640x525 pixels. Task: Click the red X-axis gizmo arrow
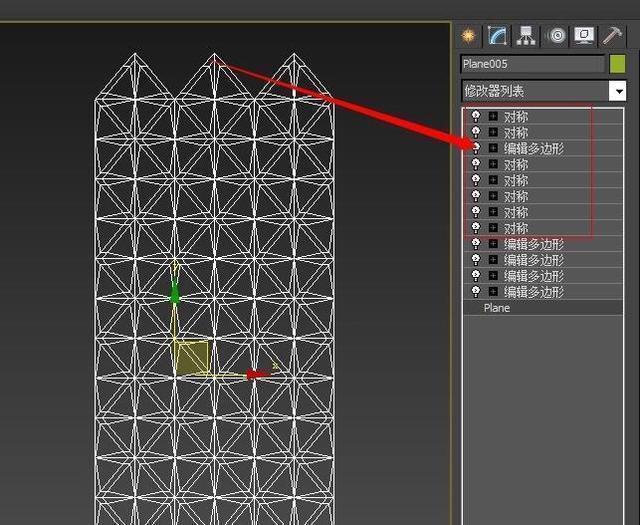point(258,374)
